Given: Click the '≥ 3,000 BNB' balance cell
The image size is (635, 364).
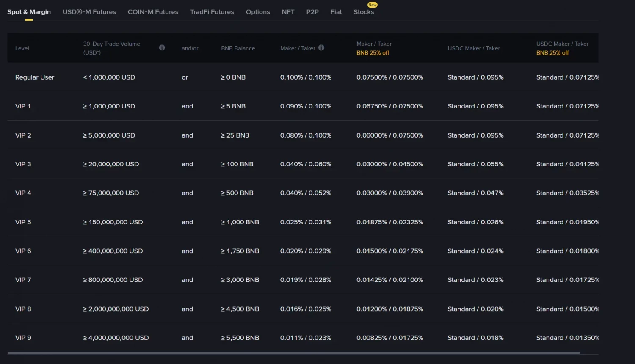Looking at the screenshot, I should pos(240,280).
